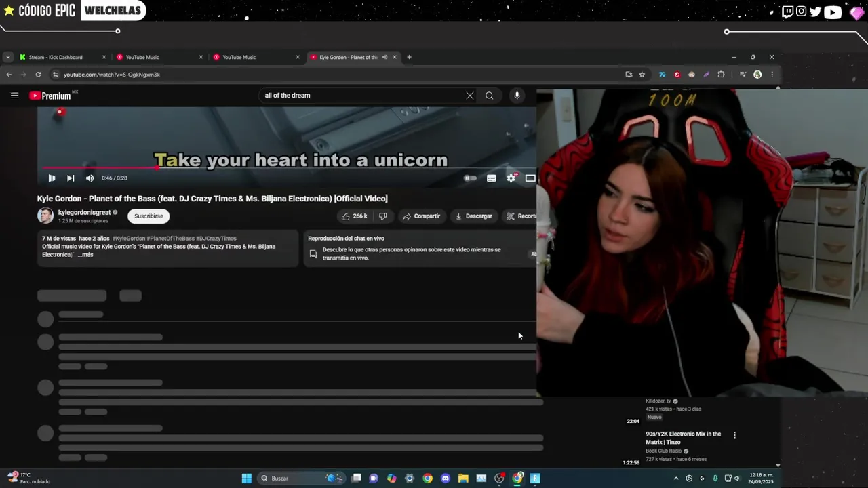Open the YouTube hamburger guide menu
Screen dimensions: 868x488
pyautogui.click(x=14, y=96)
